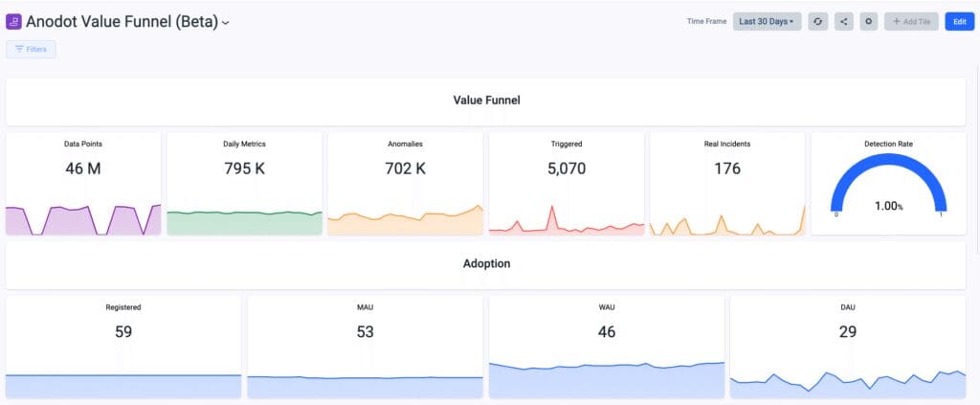Expand the dashboard title dropdown chevron
Image resolution: width=980 pixels, height=405 pixels.
pyautogui.click(x=226, y=23)
